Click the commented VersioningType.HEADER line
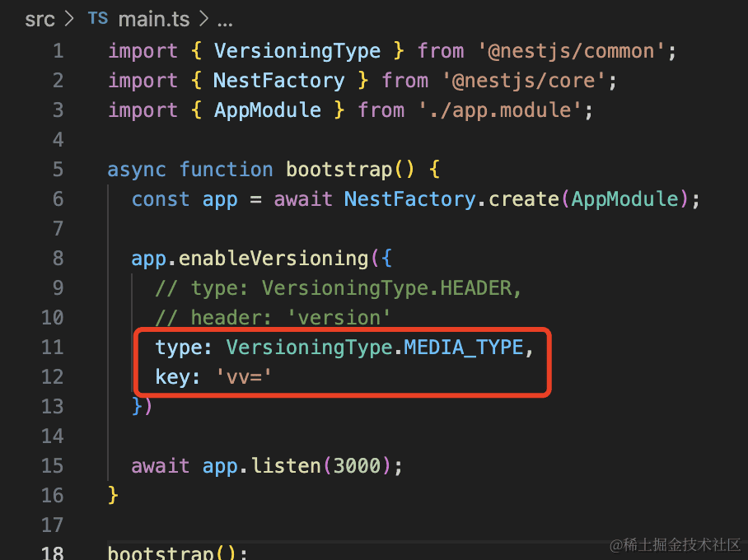The image size is (748, 560). (338, 288)
